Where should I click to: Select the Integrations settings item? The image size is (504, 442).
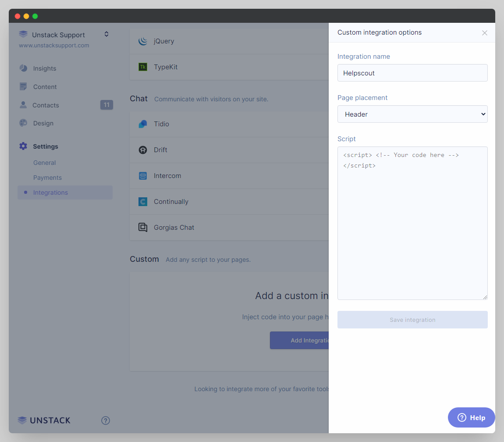65,192
